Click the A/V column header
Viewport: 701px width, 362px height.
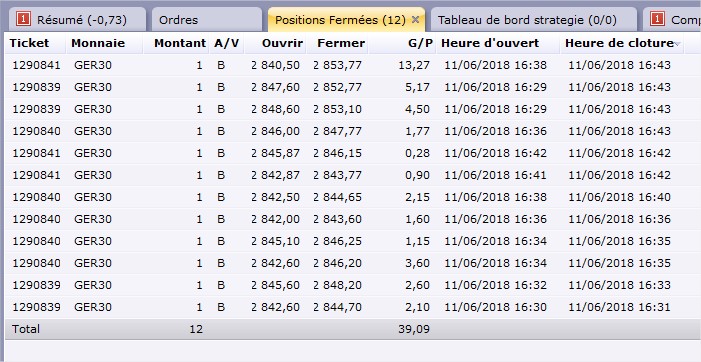(x=227, y=43)
